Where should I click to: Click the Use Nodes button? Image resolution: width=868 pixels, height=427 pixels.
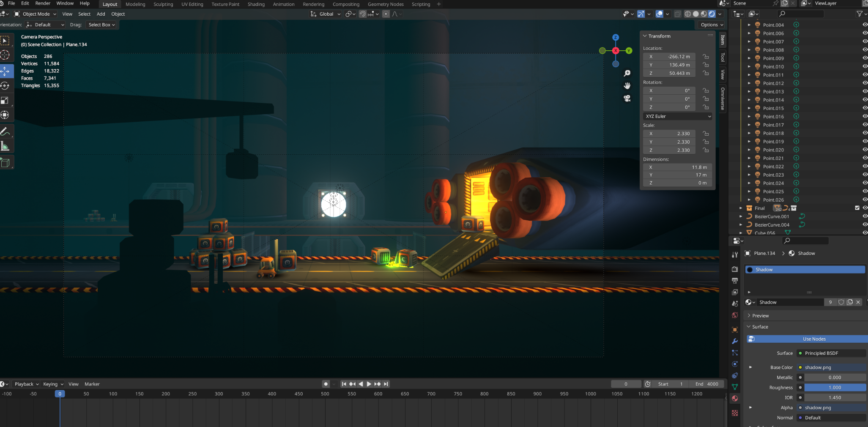pyautogui.click(x=814, y=339)
